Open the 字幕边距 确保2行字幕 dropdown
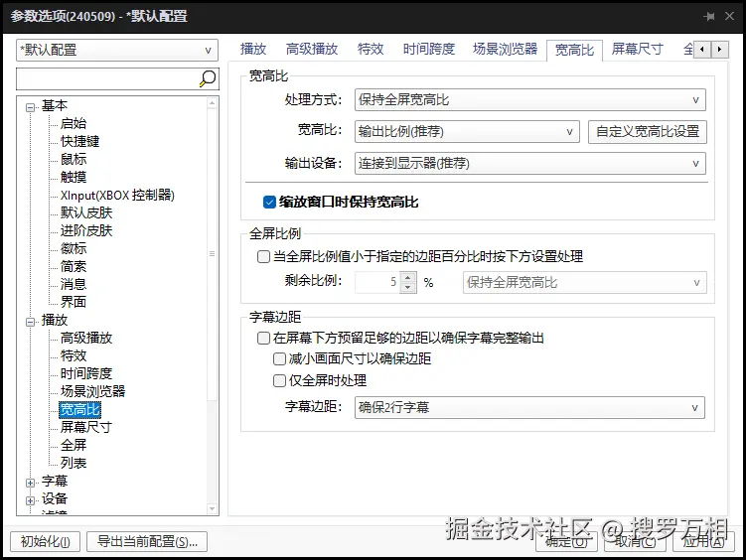The image size is (746, 560). (x=529, y=407)
